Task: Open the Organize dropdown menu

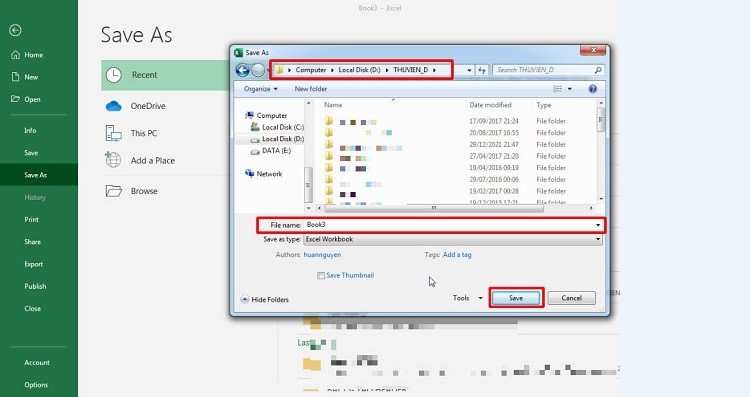Action: point(261,89)
